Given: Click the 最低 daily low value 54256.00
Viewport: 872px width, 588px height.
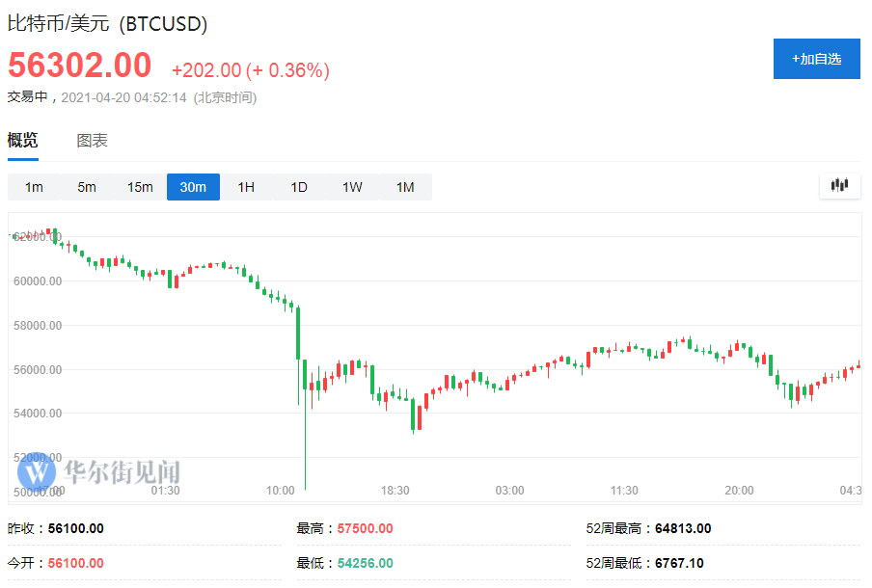Looking at the screenshot, I should coord(368,562).
